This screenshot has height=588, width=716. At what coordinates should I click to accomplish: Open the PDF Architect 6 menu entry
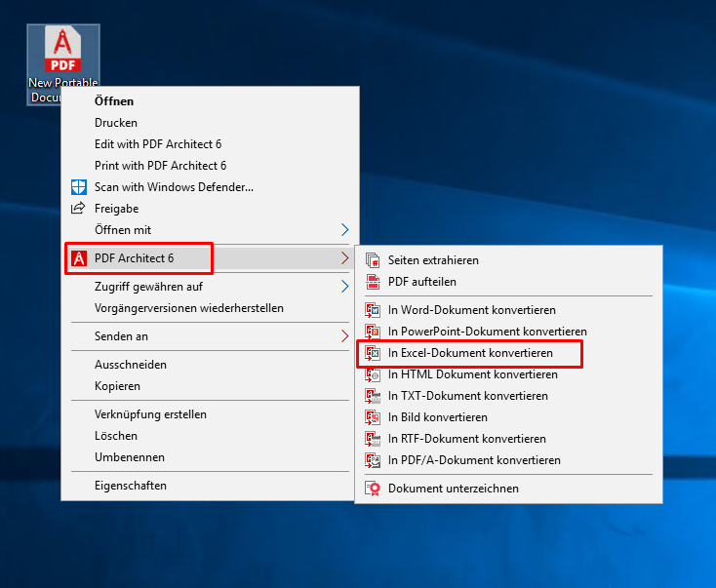(210, 258)
